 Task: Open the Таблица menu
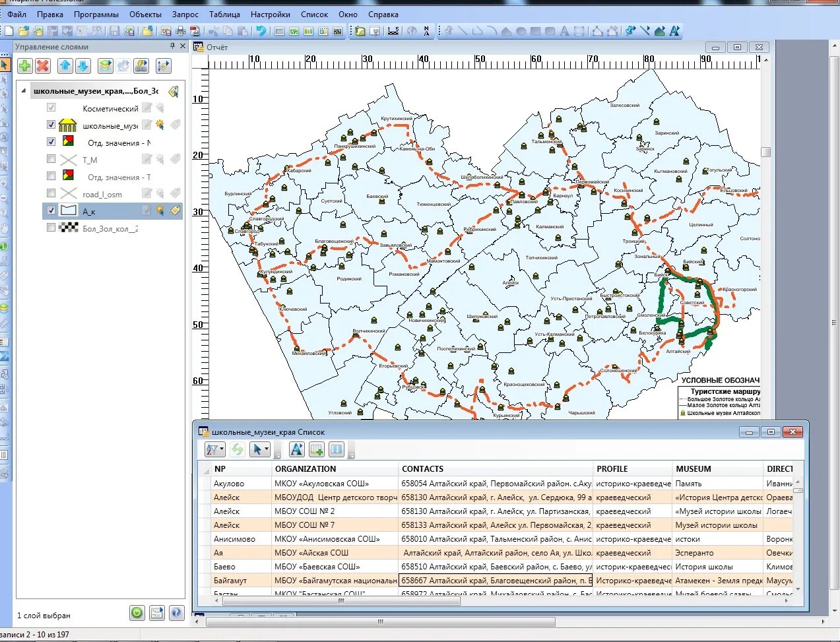[x=224, y=14]
